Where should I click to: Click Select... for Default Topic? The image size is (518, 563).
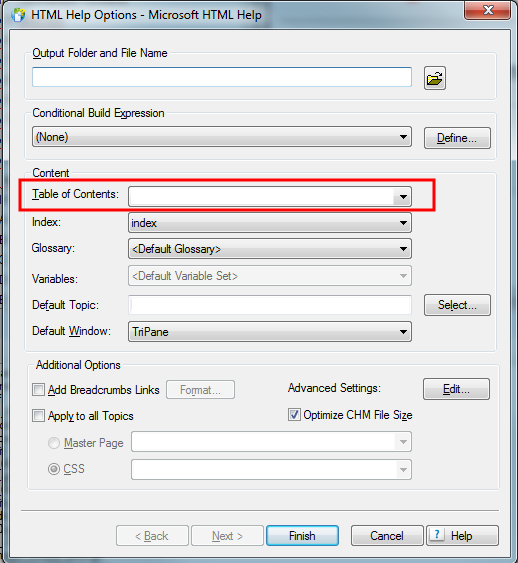click(457, 305)
